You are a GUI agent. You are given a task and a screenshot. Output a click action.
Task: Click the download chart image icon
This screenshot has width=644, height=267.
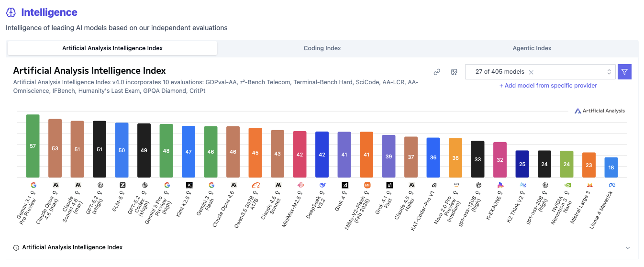[454, 72]
